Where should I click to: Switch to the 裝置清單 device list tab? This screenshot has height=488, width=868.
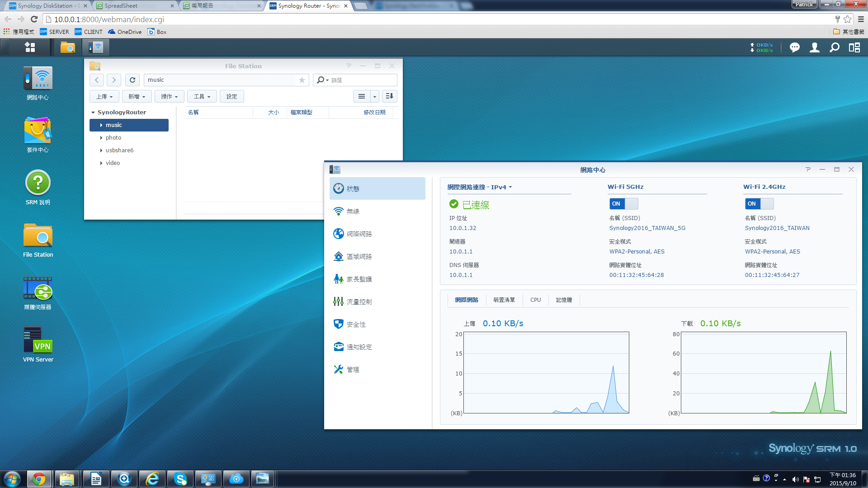(504, 300)
